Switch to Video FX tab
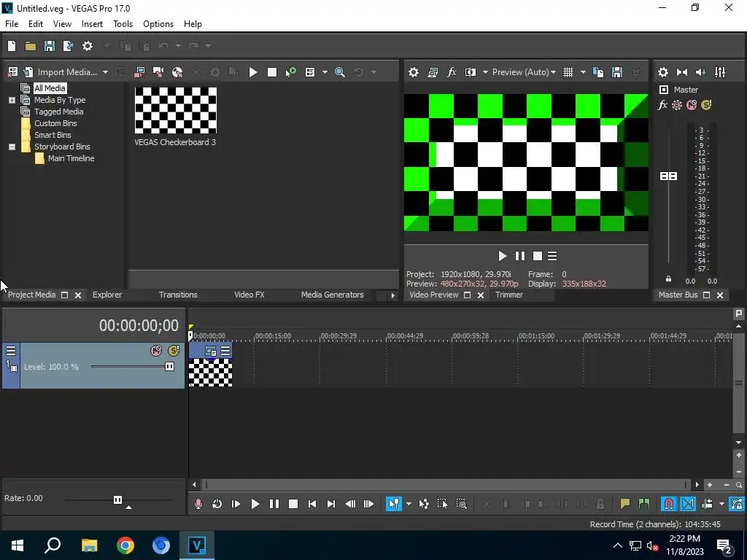Screen dimensions: 747x560 coord(249,295)
